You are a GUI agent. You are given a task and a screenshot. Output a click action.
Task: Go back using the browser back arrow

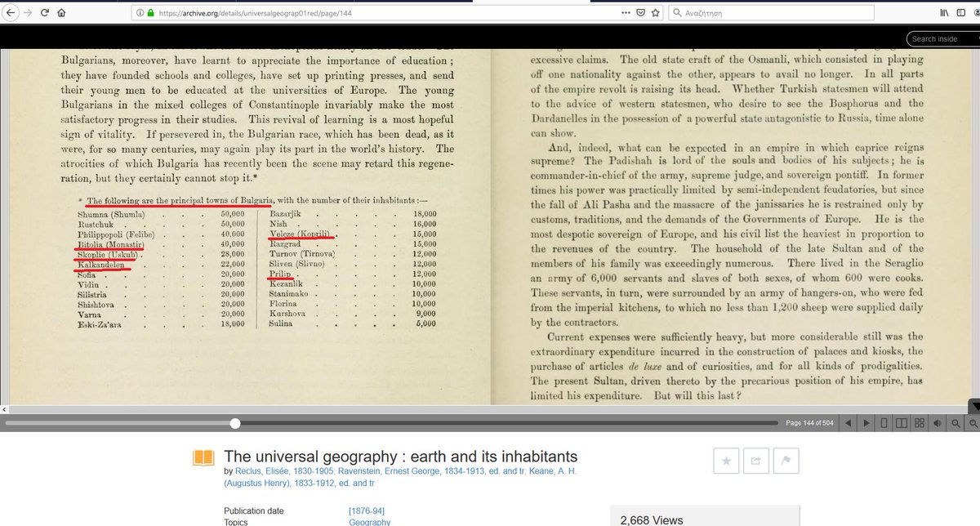10,13
